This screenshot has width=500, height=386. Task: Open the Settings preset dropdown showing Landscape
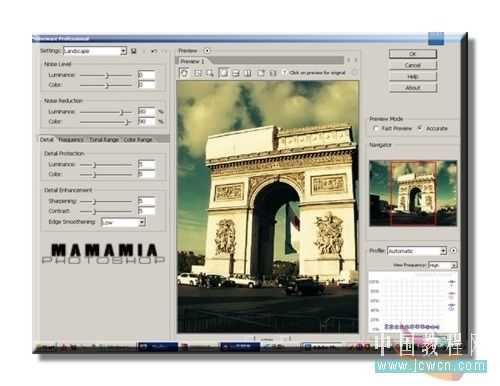(x=95, y=51)
